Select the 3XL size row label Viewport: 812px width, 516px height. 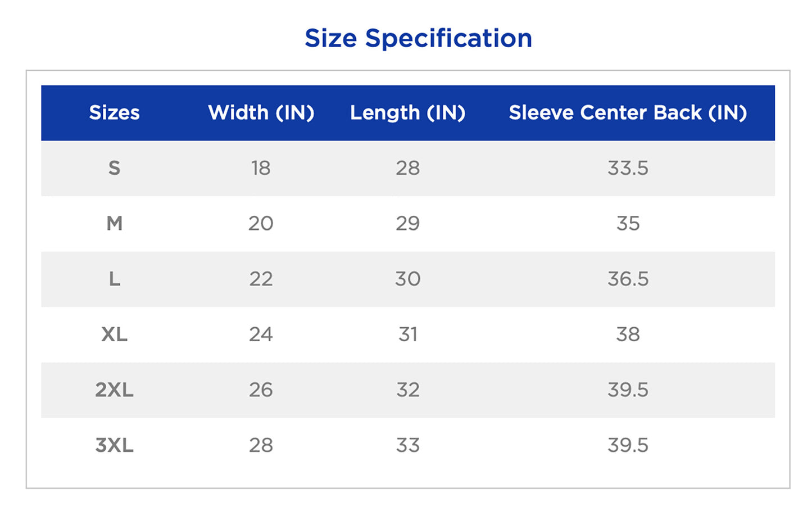pos(114,445)
